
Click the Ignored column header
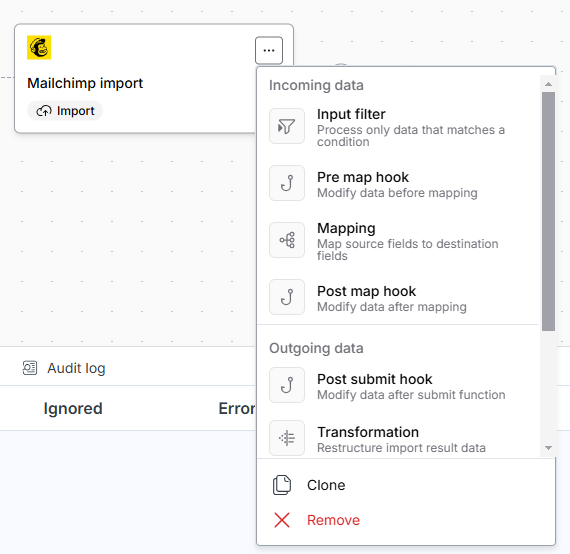(73, 408)
